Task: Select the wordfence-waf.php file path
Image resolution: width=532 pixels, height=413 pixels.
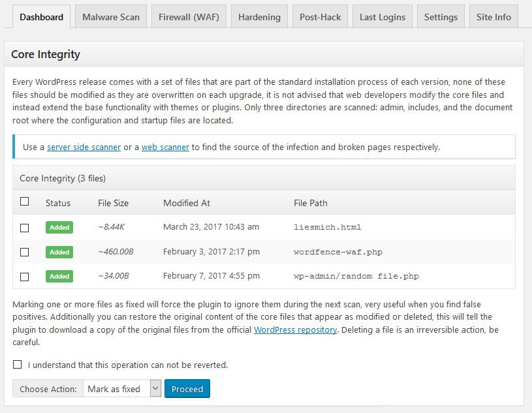Action: coord(338,252)
